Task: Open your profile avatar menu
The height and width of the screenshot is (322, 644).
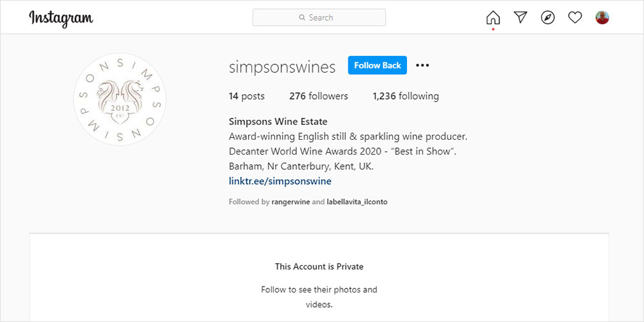Action: pos(602,17)
